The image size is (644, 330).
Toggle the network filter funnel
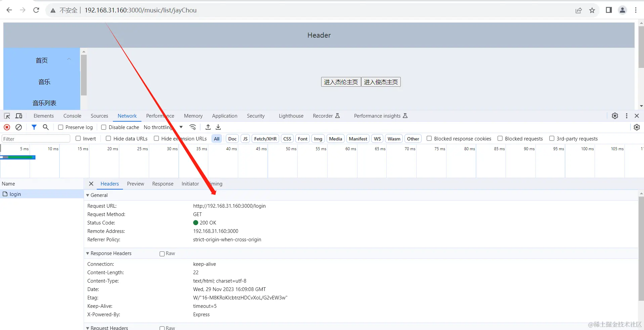point(34,127)
